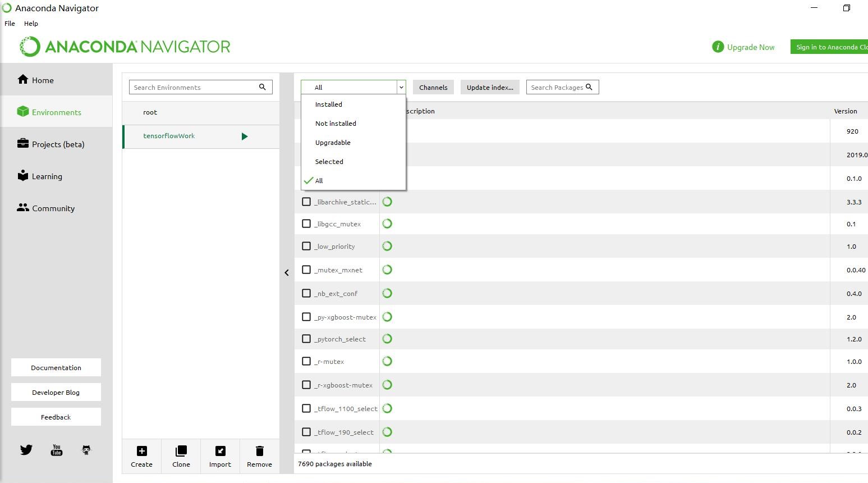Click the Create environment plus icon
This screenshot has width=868, height=483.
point(142,451)
